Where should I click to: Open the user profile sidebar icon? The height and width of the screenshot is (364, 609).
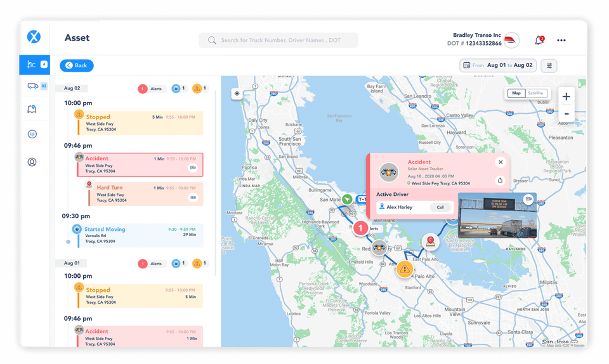pos(32,162)
